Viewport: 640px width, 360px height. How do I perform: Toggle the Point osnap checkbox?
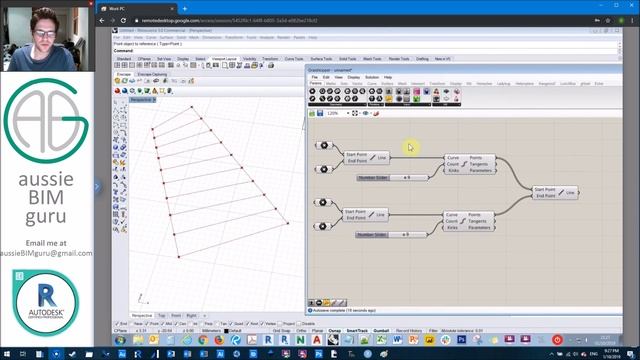click(147, 324)
